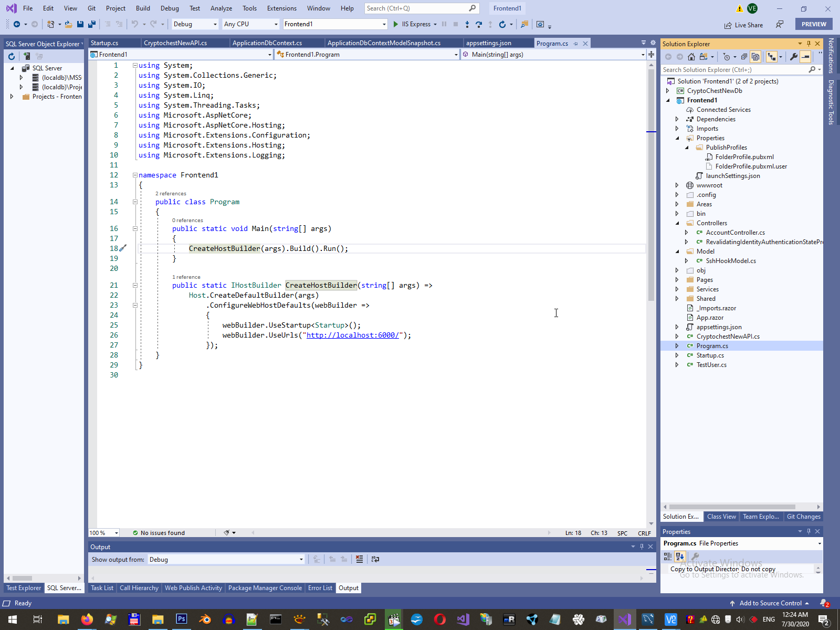Open Visual Studio from the taskbar

click(624, 619)
